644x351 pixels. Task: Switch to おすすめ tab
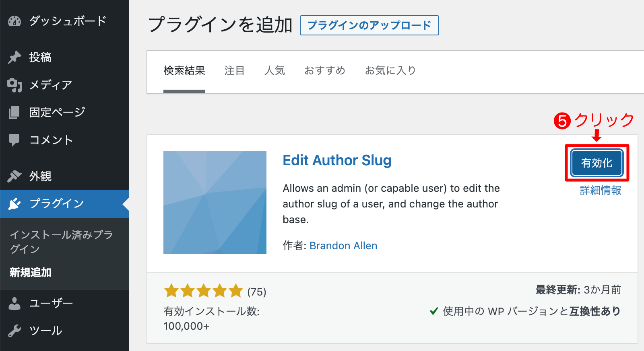pyautogui.click(x=325, y=71)
